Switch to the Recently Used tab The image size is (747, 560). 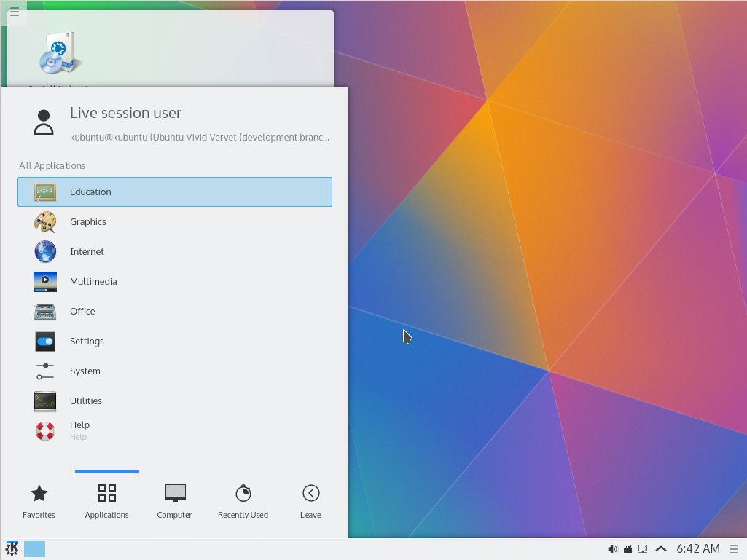pyautogui.click(x=243, y=502)
